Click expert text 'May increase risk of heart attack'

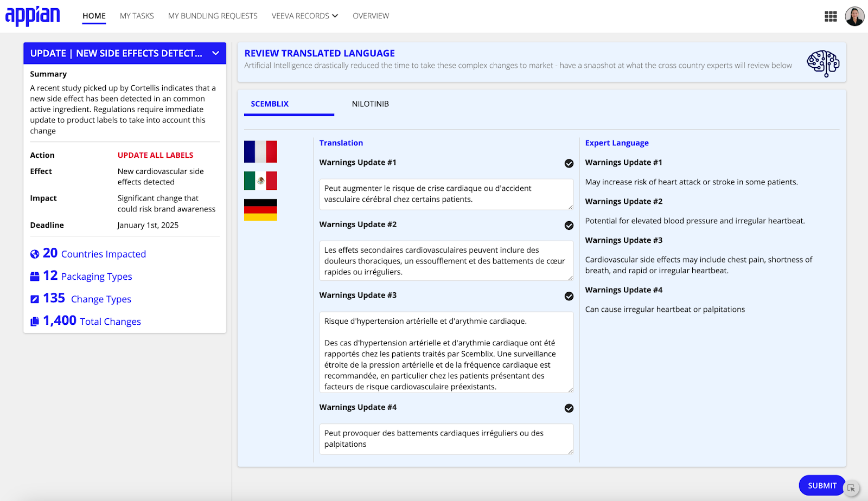click(x=691, y=182)
